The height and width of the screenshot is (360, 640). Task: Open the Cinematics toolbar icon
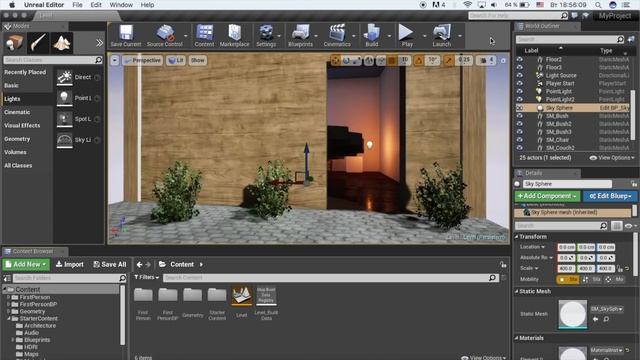click(x=337, y=36)
